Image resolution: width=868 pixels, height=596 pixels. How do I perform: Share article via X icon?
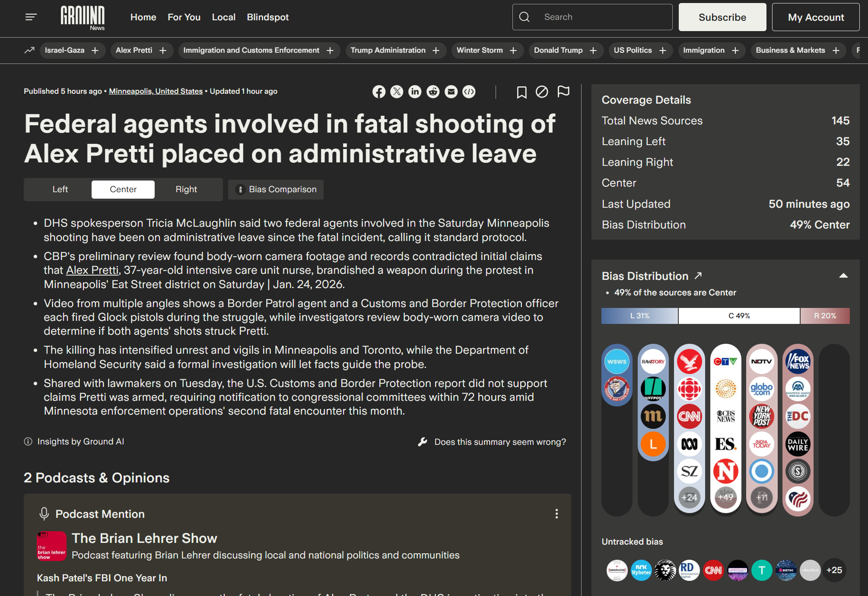397,92
